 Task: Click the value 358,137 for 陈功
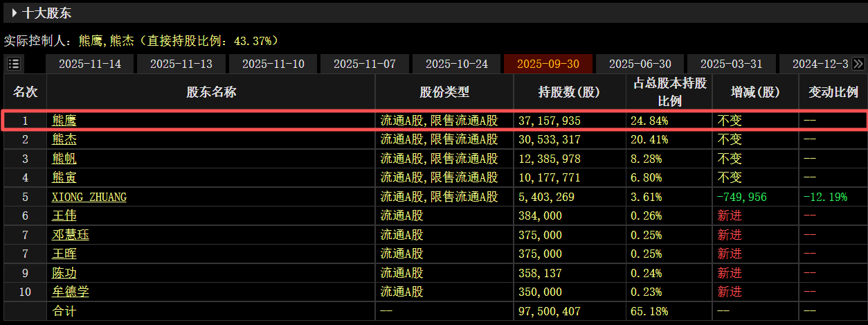[541, 273]
